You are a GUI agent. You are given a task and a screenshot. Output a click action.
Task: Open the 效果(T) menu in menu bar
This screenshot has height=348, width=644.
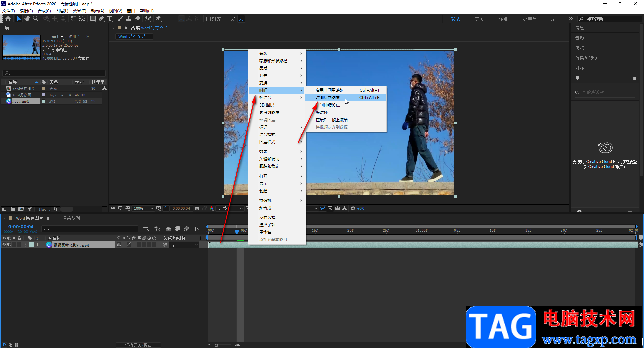(x=79, y=11)
